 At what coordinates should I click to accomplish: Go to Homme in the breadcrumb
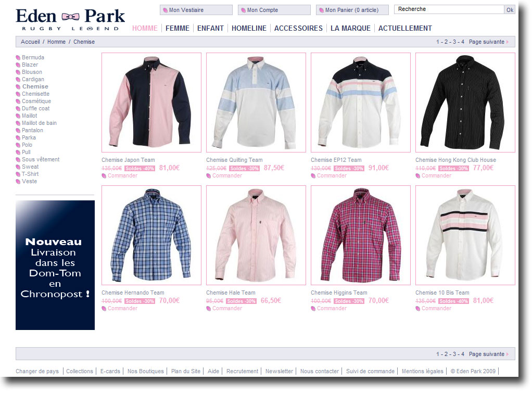[56, 42]
